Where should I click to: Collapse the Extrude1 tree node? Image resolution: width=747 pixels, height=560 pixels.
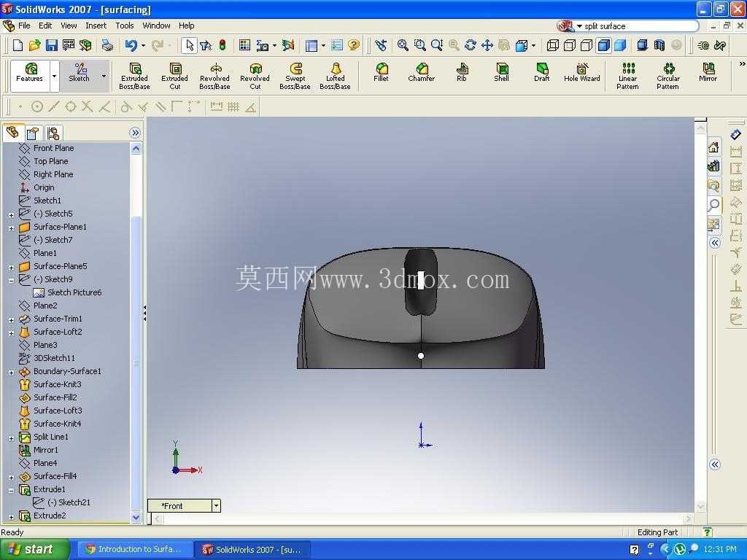[11, 491]
